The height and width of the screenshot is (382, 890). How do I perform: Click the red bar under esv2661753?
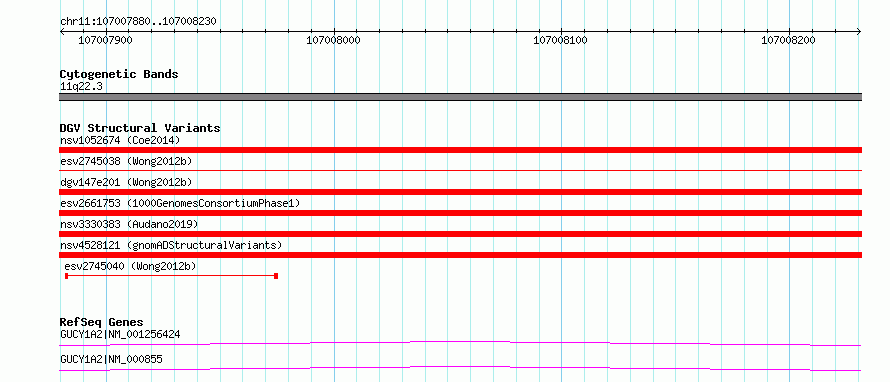coord(460,213)
